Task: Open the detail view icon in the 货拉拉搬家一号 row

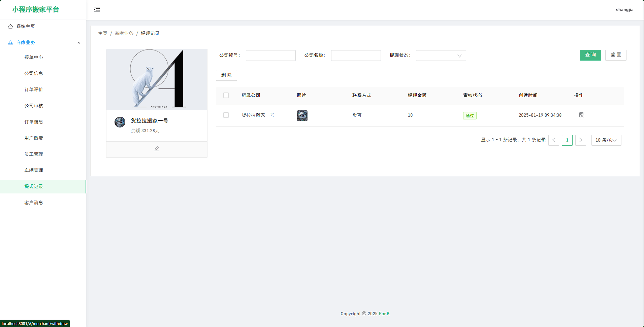Action: click(x=581, y=115)
